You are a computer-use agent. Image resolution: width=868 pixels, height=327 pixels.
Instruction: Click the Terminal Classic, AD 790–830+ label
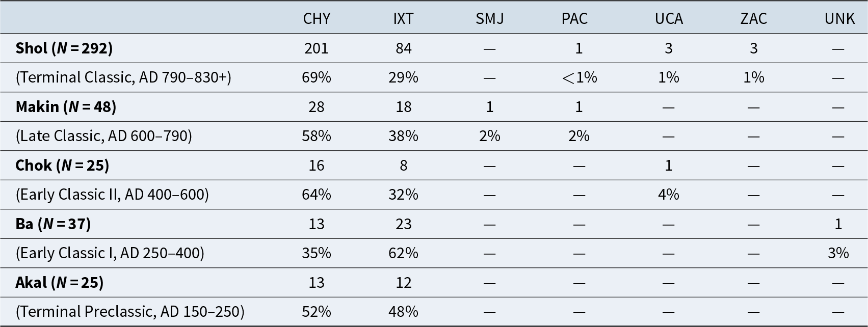(123, 77)
